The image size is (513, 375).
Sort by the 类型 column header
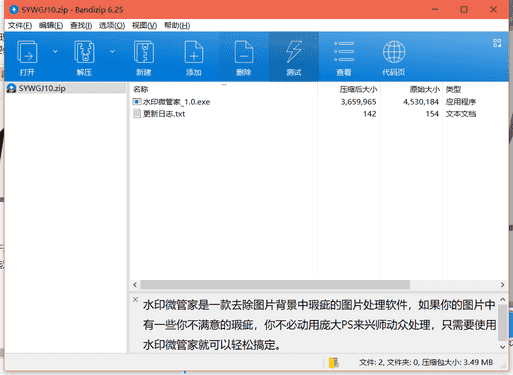[453, 89]
